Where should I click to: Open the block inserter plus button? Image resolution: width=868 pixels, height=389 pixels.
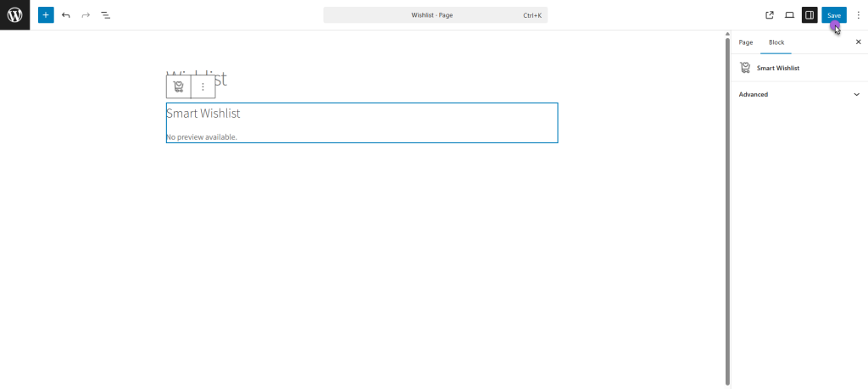coord(46,15)
